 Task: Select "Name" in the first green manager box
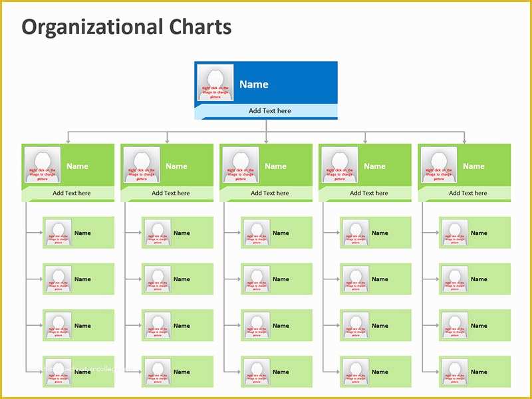[x=77, y=166]
